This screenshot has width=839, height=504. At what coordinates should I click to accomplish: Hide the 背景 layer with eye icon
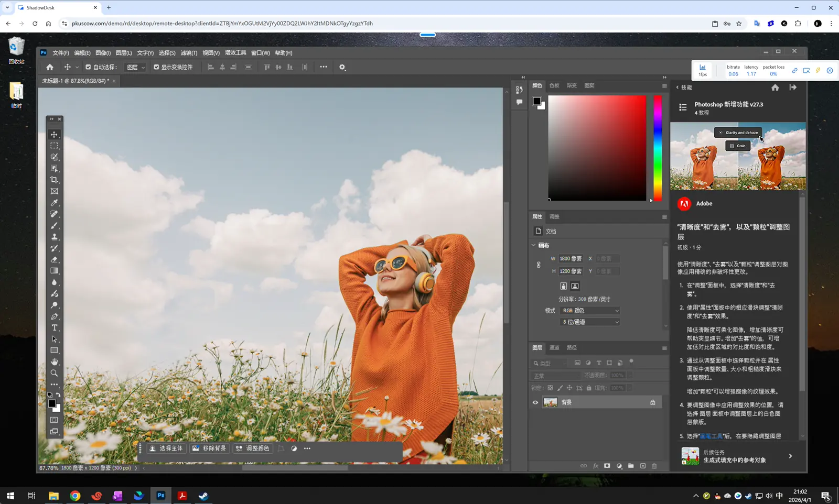[535, 402]
